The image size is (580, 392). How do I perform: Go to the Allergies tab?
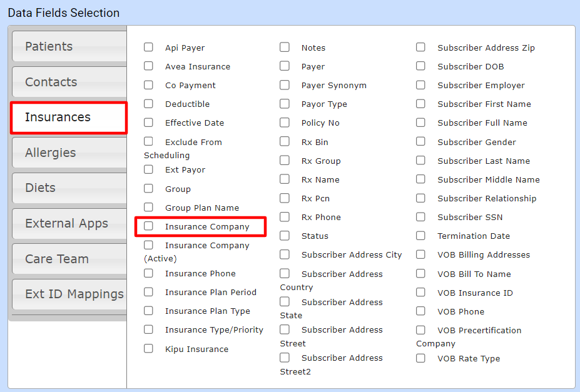pyautogui.click(x=69, y=153)
